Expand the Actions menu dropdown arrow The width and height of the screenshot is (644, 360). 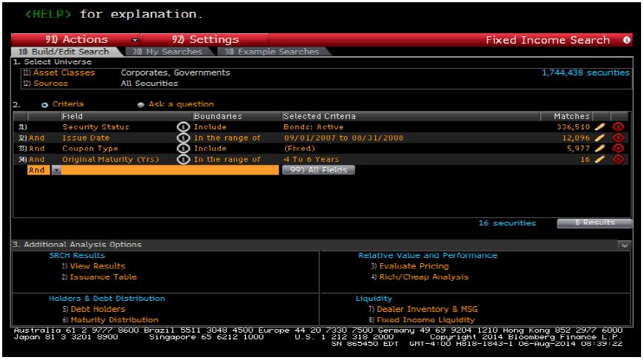tap(135, 39)
